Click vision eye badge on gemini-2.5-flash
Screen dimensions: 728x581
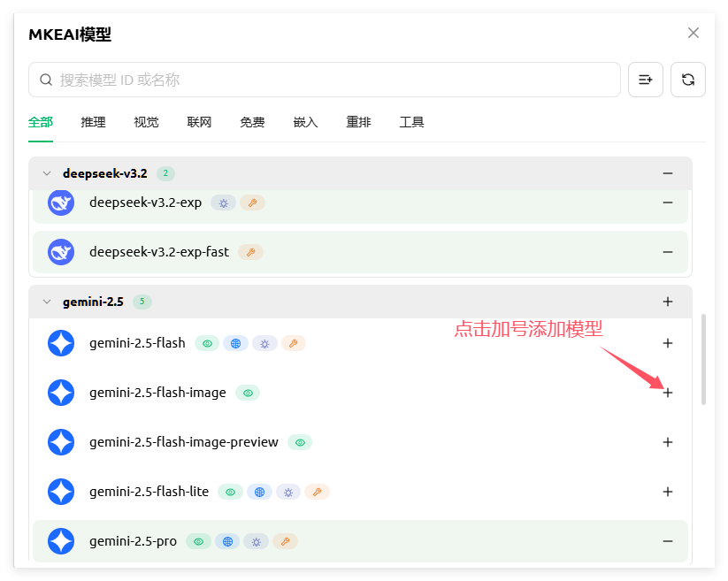(207, 343)
